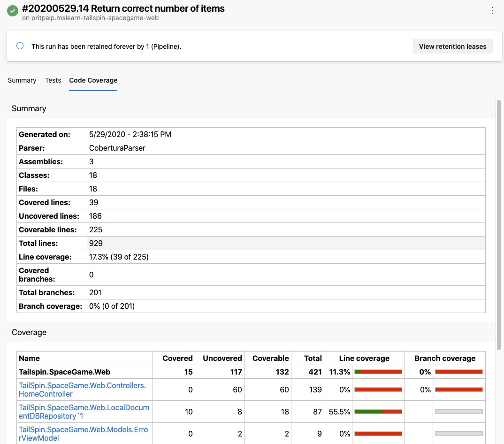This screenshot has height=444, width=504.
Task: Open TailSpin.SpaceGame.Web.Controllers.HomeController link
Action: 82,390
